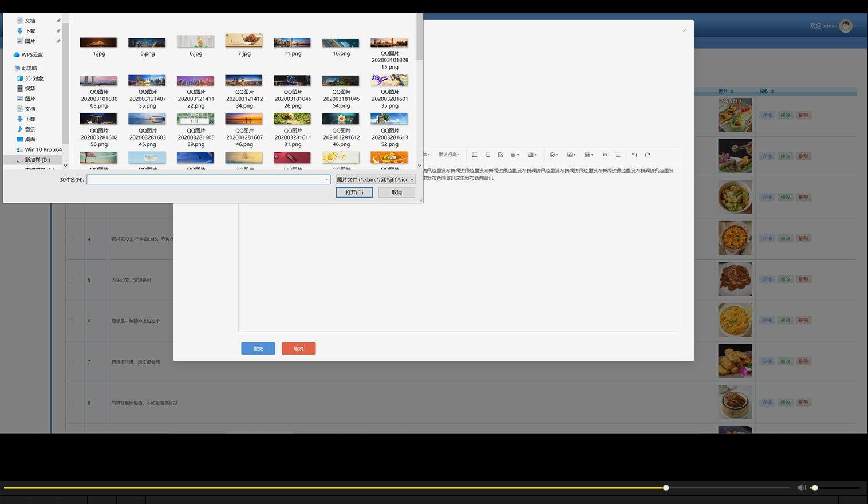Open the emoji picker in editor toolbar
The height and width of the screenshot is (504, 868).
[554, 155]
